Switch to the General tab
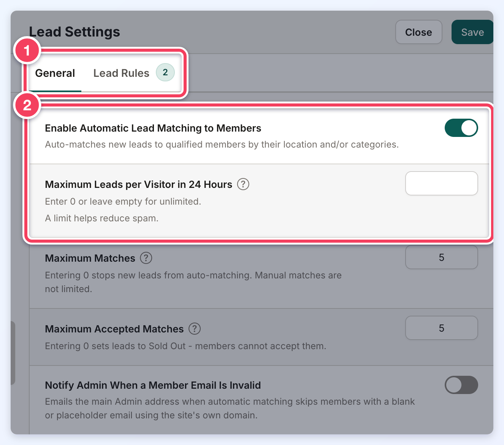The height and width of the screenshot is (445, 504). pos(55,73)
